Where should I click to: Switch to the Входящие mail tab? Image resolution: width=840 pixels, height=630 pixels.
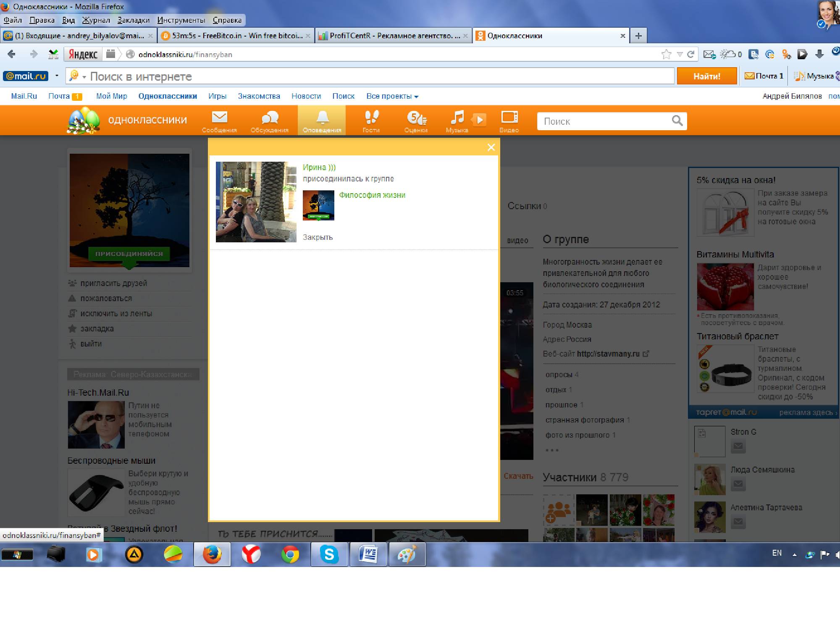(x=79, y=36)
